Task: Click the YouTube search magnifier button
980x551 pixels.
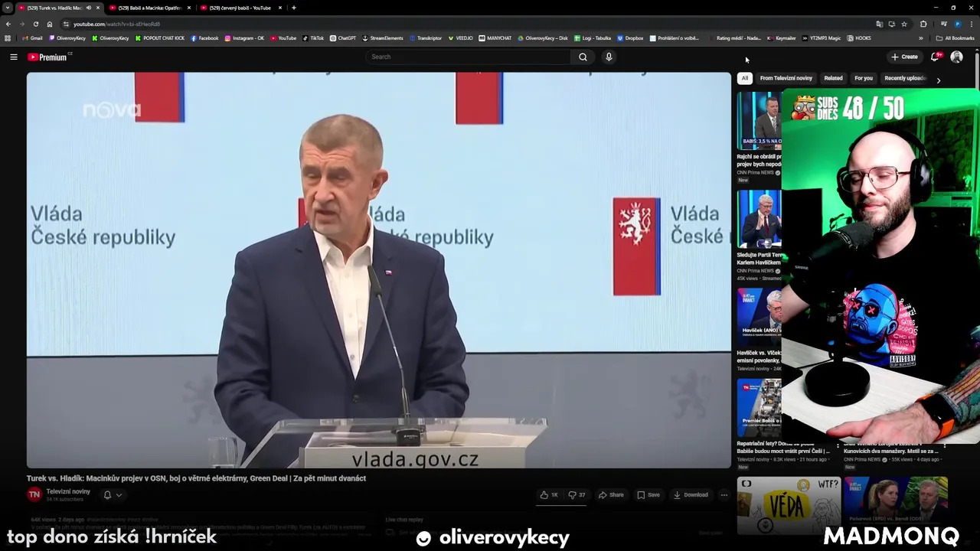Action: pos(583,57)
